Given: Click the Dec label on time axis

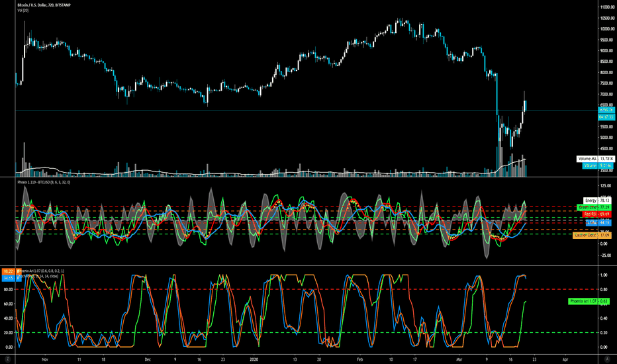Looking at the screenshot, I should click(x=148, y=359).
